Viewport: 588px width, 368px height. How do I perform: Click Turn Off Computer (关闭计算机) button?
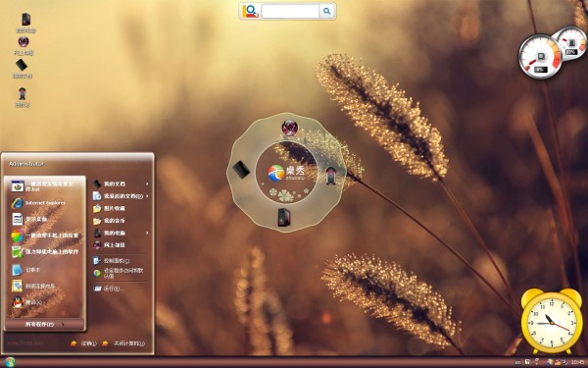[123, 343]
